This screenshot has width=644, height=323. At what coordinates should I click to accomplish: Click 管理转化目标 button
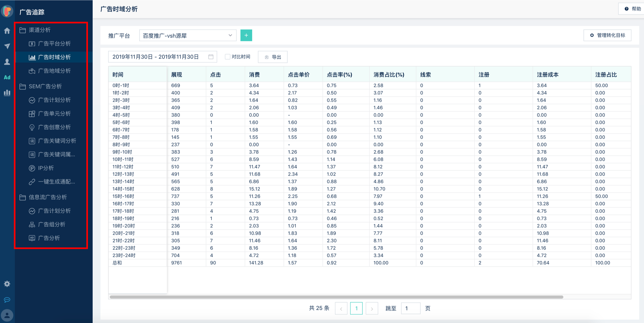pos(607,35)
